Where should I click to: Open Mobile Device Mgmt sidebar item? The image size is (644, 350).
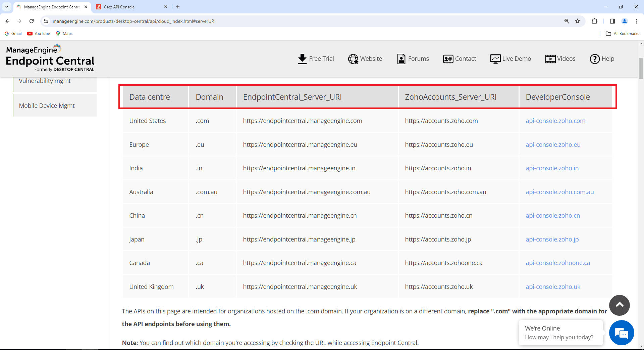coord(55,105)
